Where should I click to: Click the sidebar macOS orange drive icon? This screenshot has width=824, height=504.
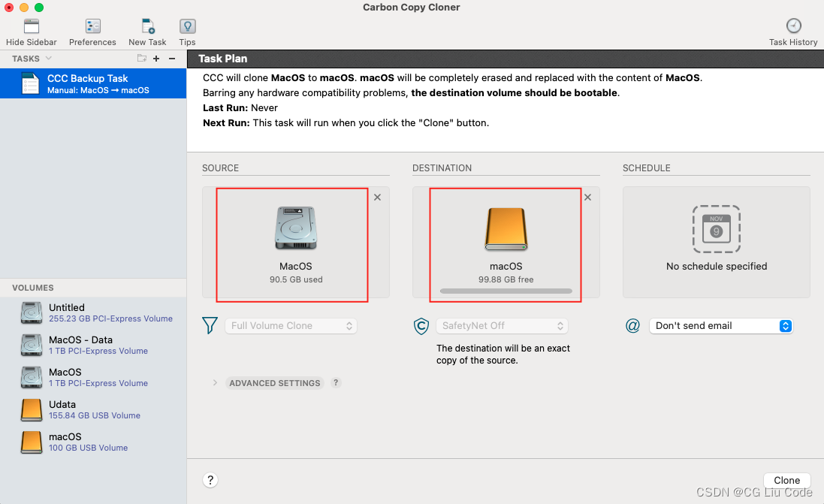tap(32, 442)
